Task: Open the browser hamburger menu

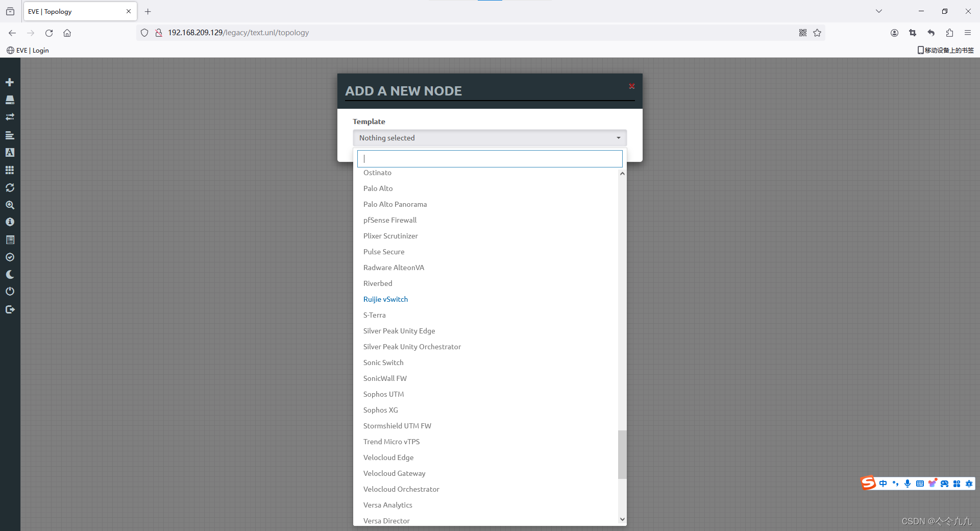Action: [x=968, y=33]
